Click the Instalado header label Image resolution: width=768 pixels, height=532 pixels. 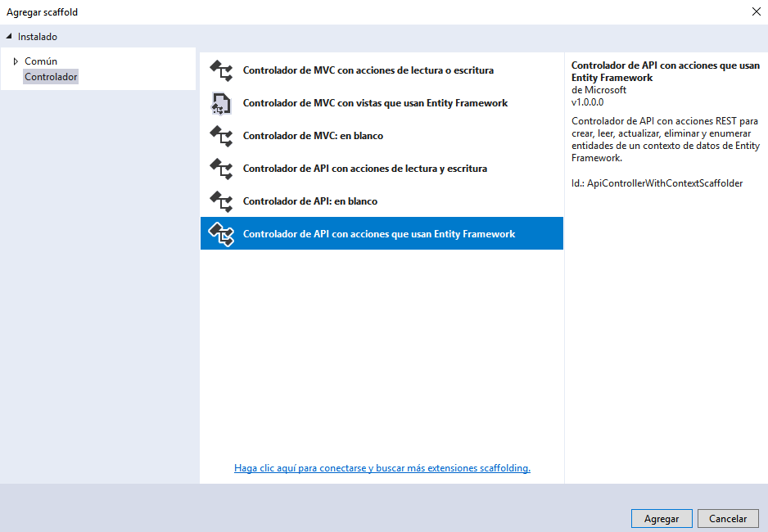(37, 37)
